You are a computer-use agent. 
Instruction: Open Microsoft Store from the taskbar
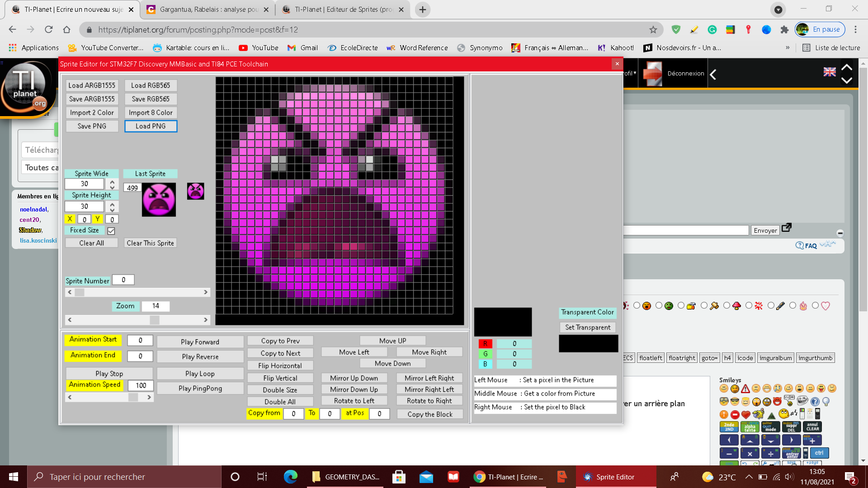point(399,477)
